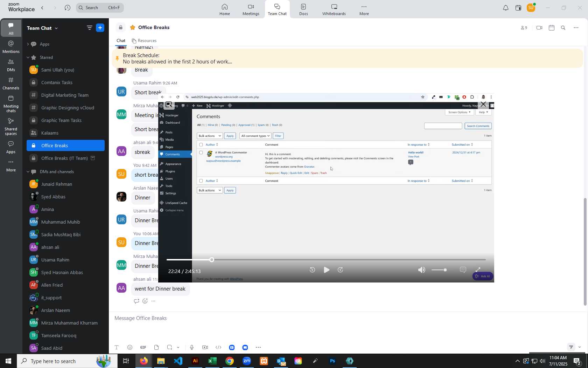
Task: Open the channel calendar schedule icon
Action: click(552, 28)
